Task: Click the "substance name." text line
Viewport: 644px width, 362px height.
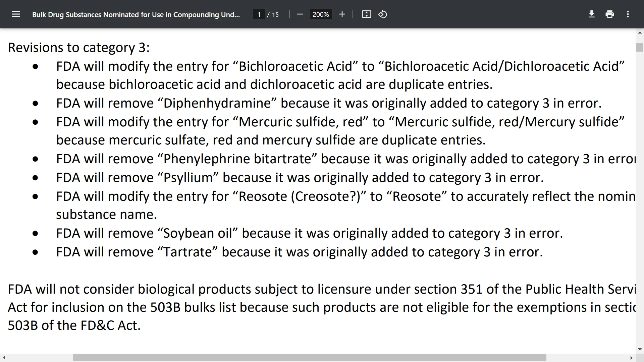Action: pos(106,215)
